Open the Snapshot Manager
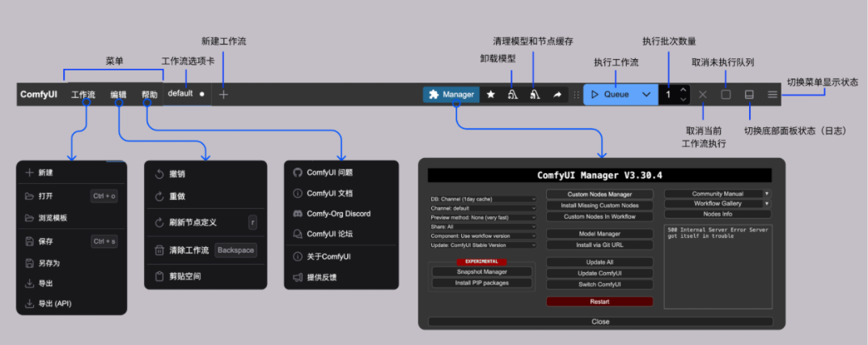This screenshot has width=868, height=345. tap(481, 271)
